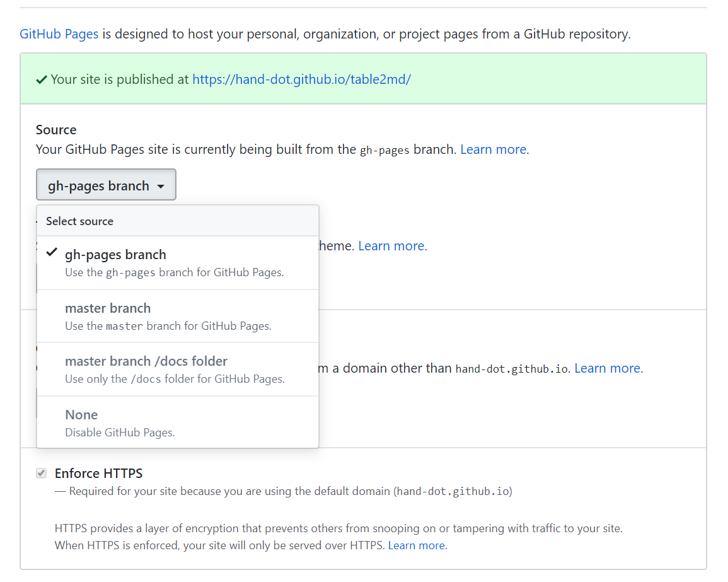Click Learn more link about theme
This screenshot has height=582, width=728.
tap(391, 246)
